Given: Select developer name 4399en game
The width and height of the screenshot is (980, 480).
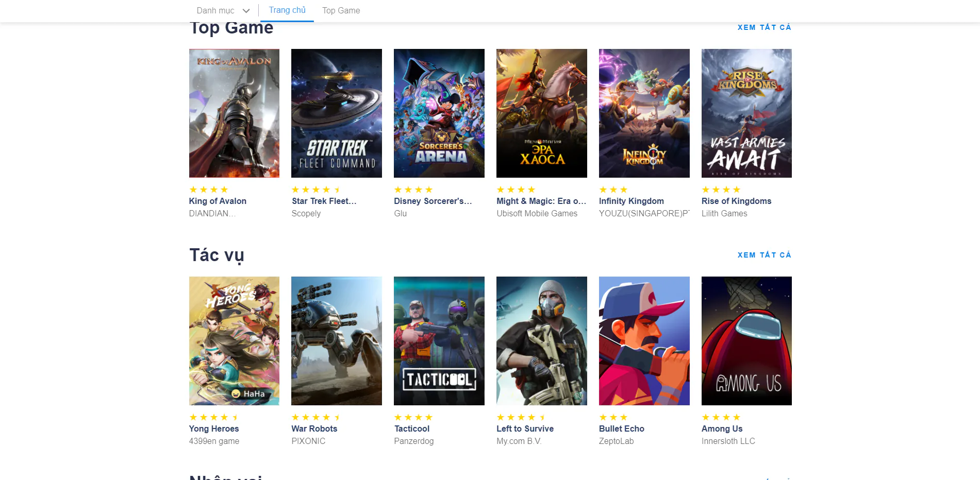Looking at the screenshot, I should [214, 441].
